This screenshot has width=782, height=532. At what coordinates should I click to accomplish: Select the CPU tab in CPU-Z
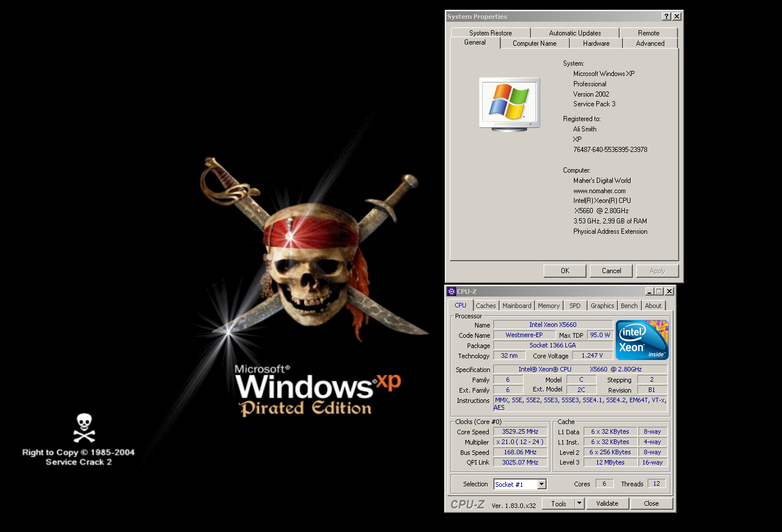click(x=461, y=305)
